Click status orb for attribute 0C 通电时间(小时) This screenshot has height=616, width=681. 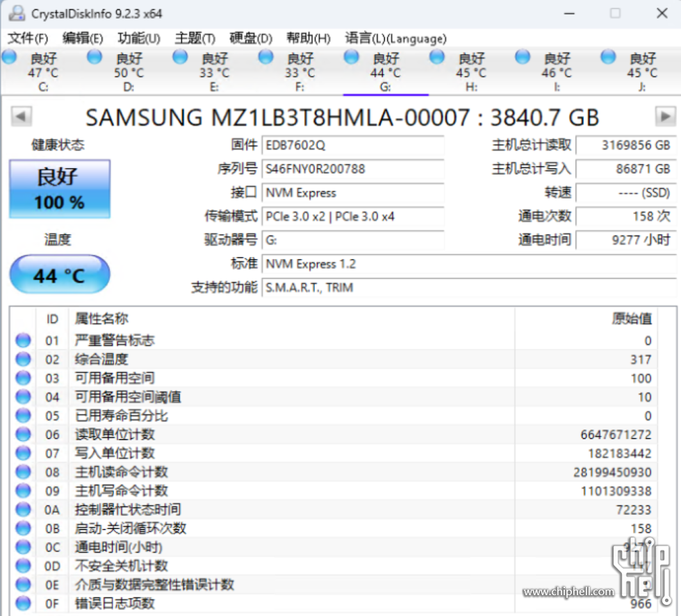[23, 547]
